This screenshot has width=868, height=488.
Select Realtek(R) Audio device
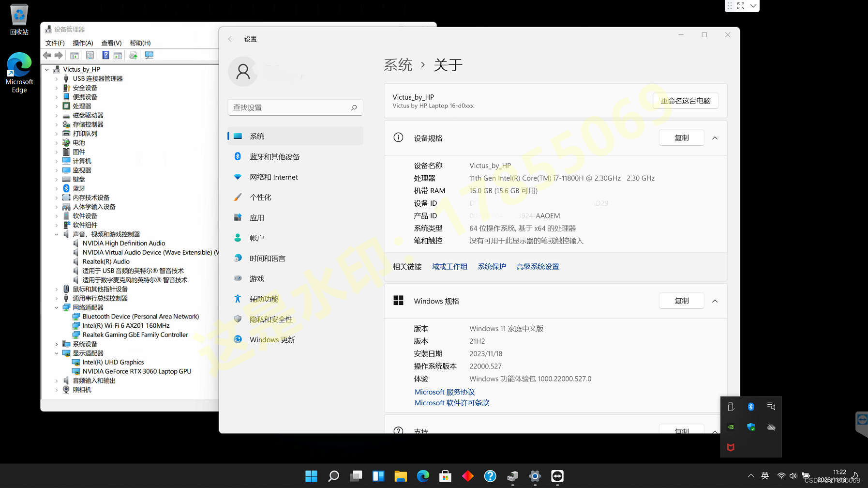click(106, 262)
